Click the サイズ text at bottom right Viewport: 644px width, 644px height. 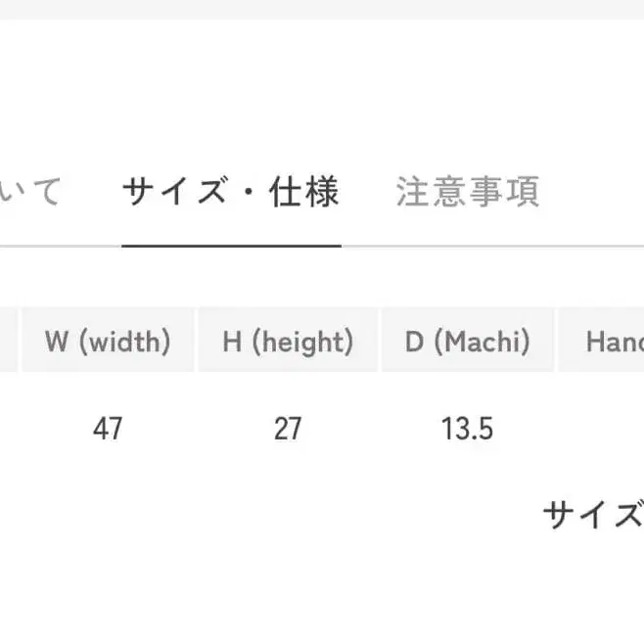[593, 515]
